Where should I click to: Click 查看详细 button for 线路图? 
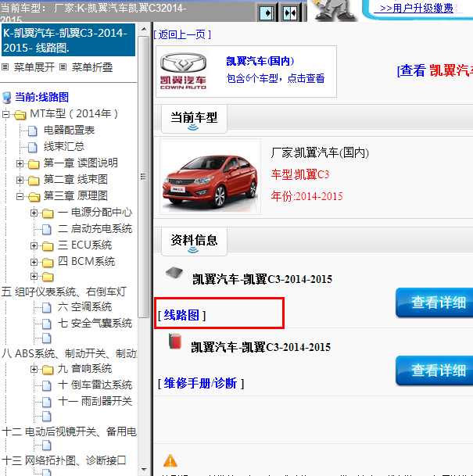click(x=435, y=302)
